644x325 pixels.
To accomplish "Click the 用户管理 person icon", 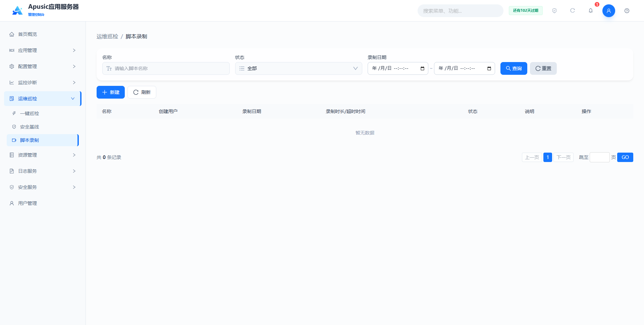I will click(x=12, y=203).
